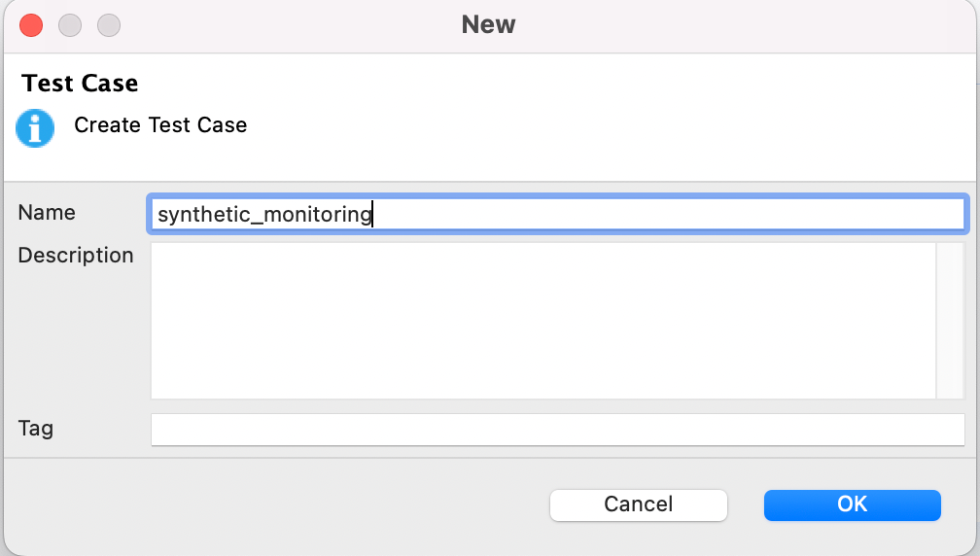Click the New title in title bar

[489, 25]
